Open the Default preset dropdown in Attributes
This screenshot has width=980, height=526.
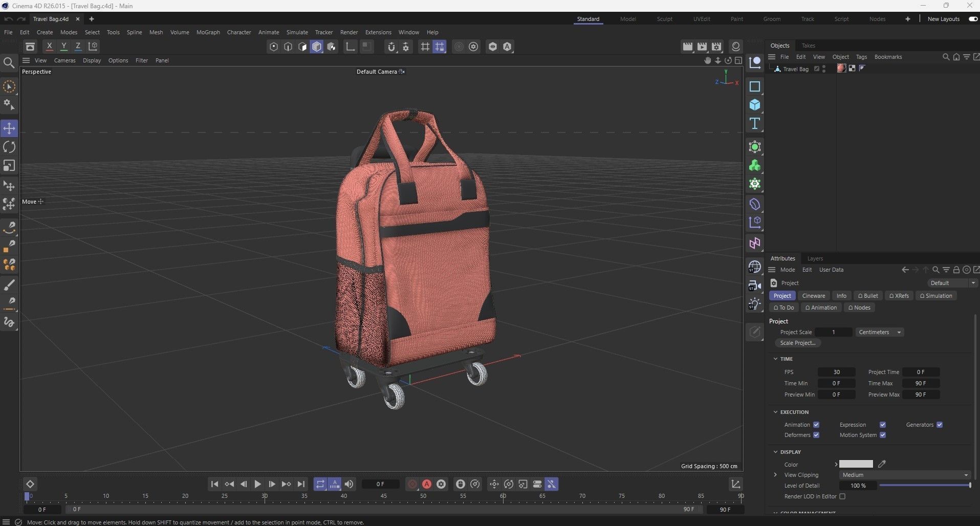(952, 283)
